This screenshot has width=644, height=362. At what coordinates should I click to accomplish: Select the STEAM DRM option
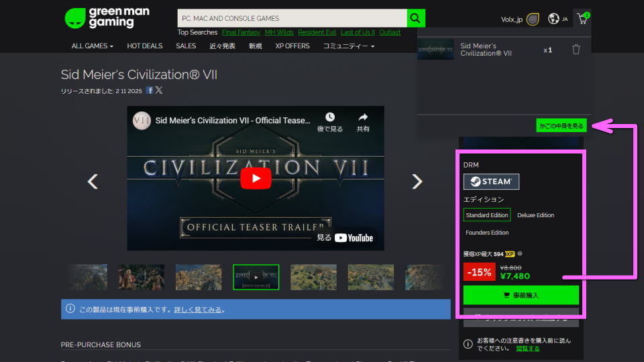point(491,182)
